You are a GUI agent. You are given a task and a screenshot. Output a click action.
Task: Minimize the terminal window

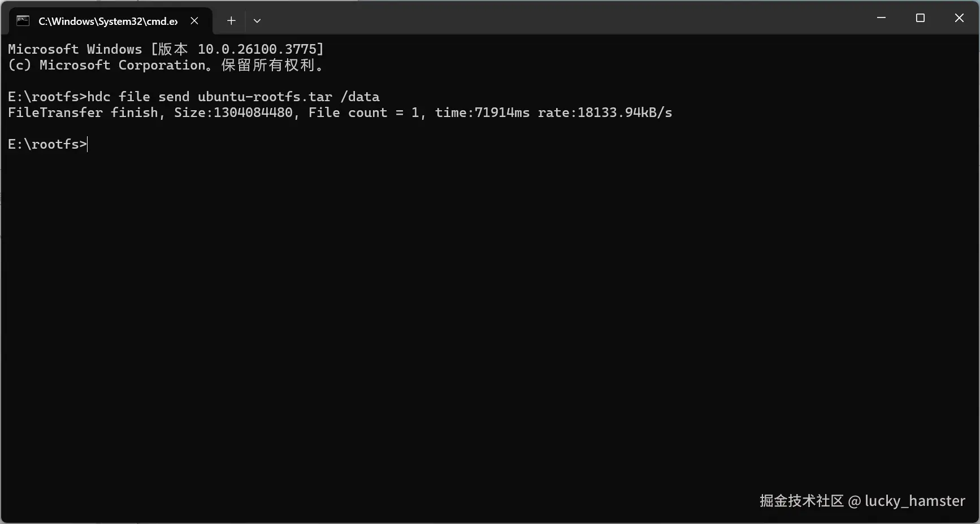[881, 18]
